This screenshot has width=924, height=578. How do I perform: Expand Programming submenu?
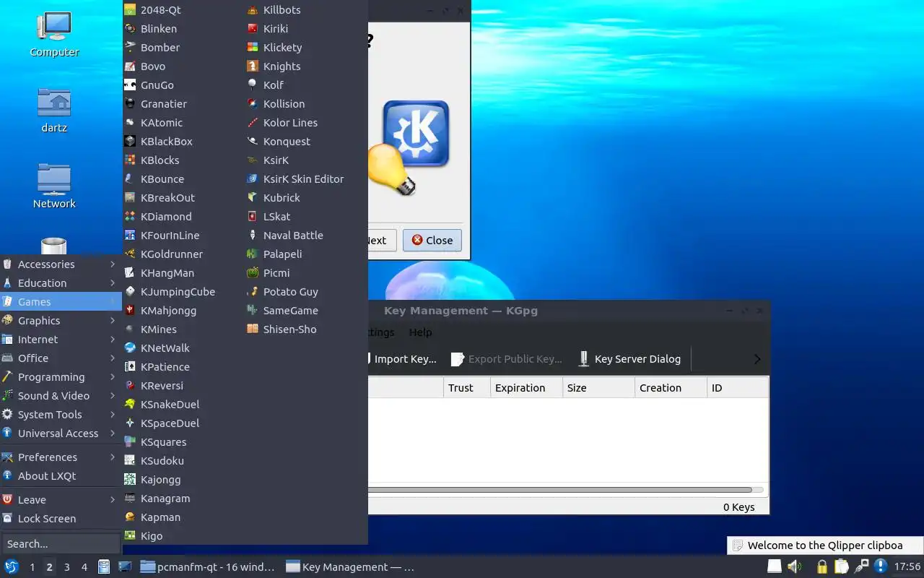pyautogui.click(x=61, y=377)
